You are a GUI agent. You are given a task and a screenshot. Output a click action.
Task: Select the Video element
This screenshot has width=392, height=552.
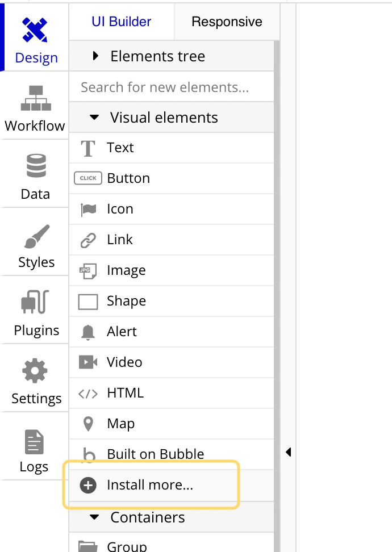[172, 362]
